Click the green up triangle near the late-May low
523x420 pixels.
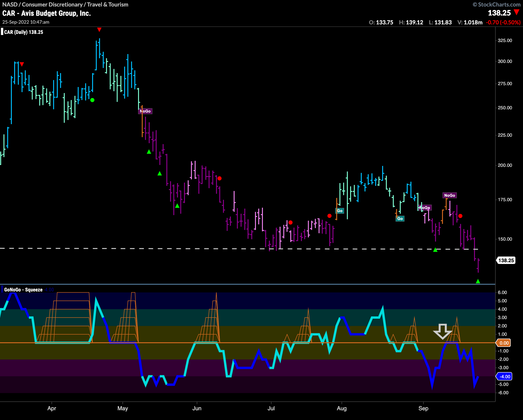177,206
